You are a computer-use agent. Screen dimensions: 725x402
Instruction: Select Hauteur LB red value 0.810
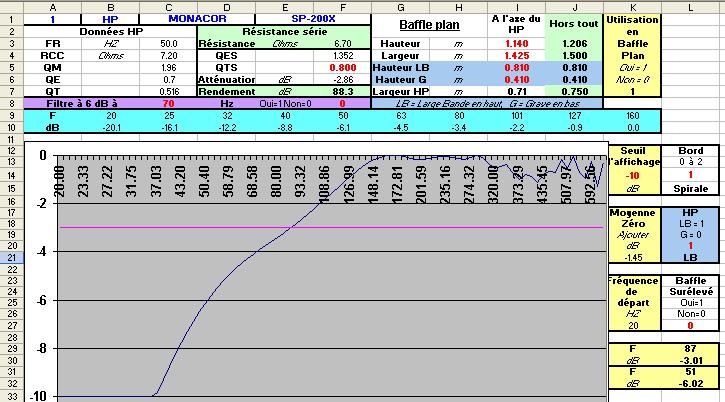tap(516, 68)
